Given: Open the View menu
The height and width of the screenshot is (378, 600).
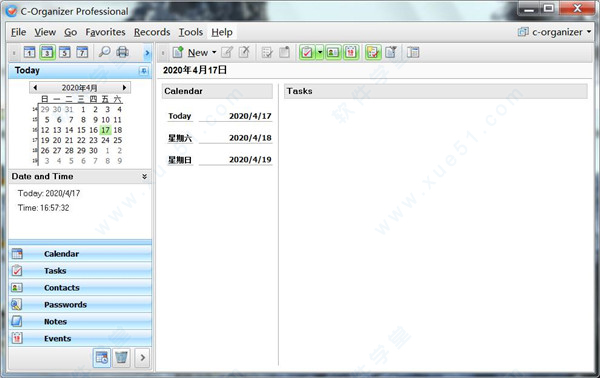Looking at the screenshot, I should coord(45,33).
